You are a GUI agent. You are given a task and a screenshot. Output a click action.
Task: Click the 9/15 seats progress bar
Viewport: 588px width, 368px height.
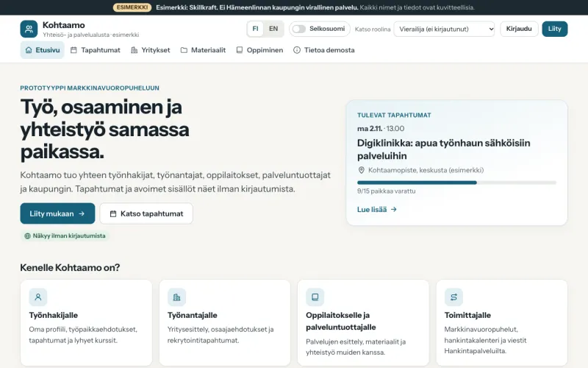456,183
